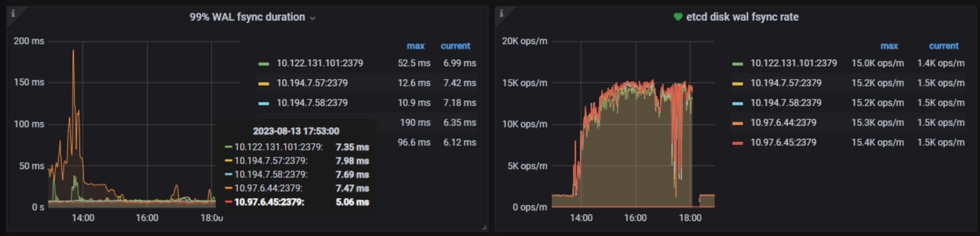This screenshot has height=236, width=980.
Task: Sort fsync duration legend by current column
Action: (x=455, y=46)
